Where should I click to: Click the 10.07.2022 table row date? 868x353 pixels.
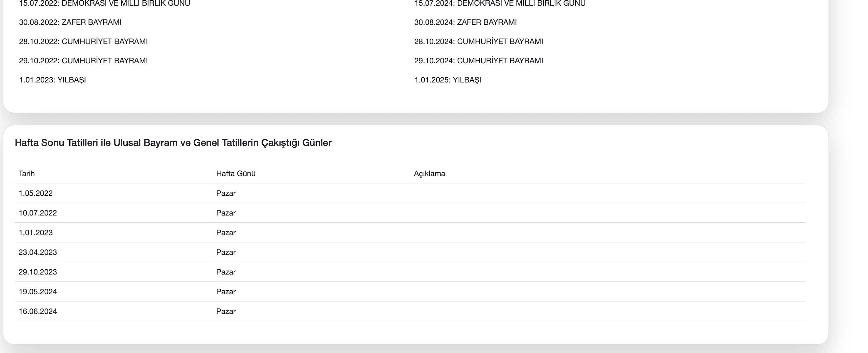click(x=38, y=213)
